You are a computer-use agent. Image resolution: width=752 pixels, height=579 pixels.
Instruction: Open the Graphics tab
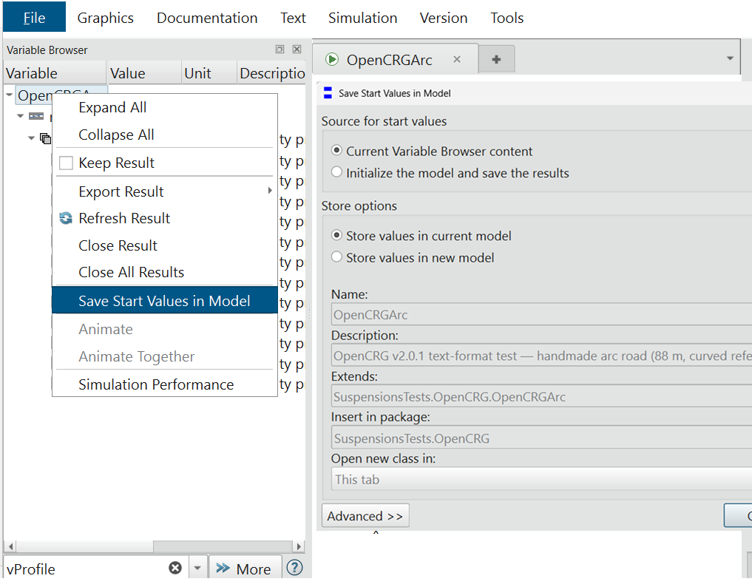106,18
